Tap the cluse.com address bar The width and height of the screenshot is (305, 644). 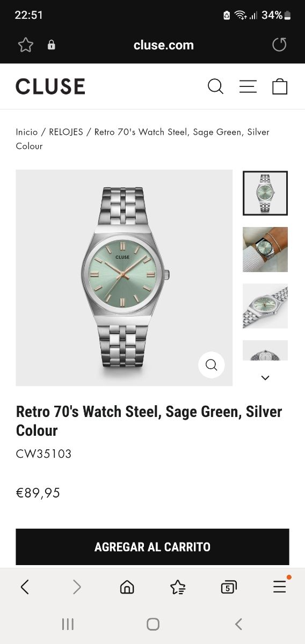pyautogui.click(x=164, y=45)
